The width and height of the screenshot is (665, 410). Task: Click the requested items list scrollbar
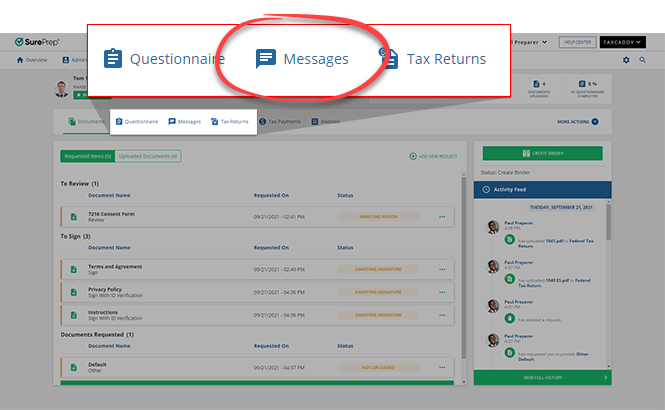coord(464,267)
